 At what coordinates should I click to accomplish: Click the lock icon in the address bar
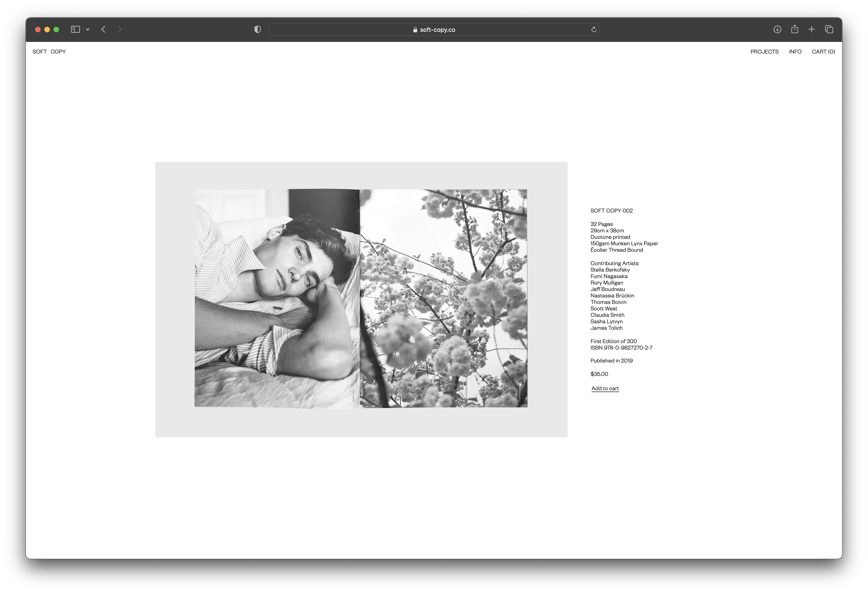415,30
